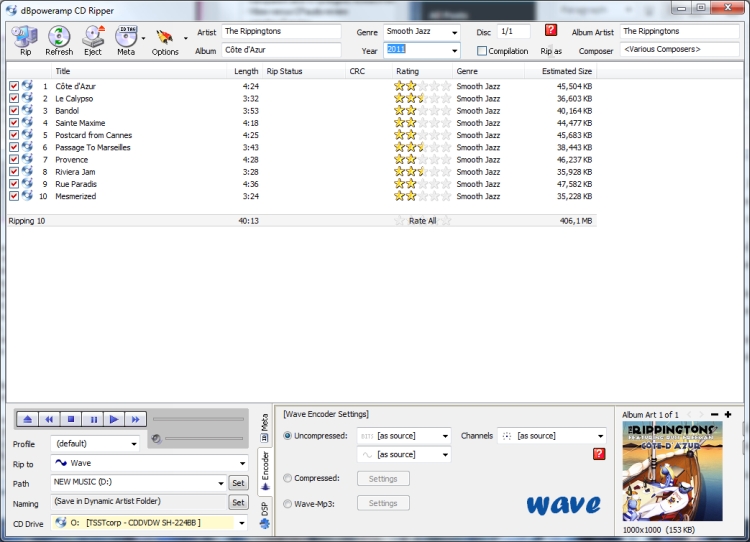Click the Artist input field
This screenshot has height=542, width=750.
(281, 32)
